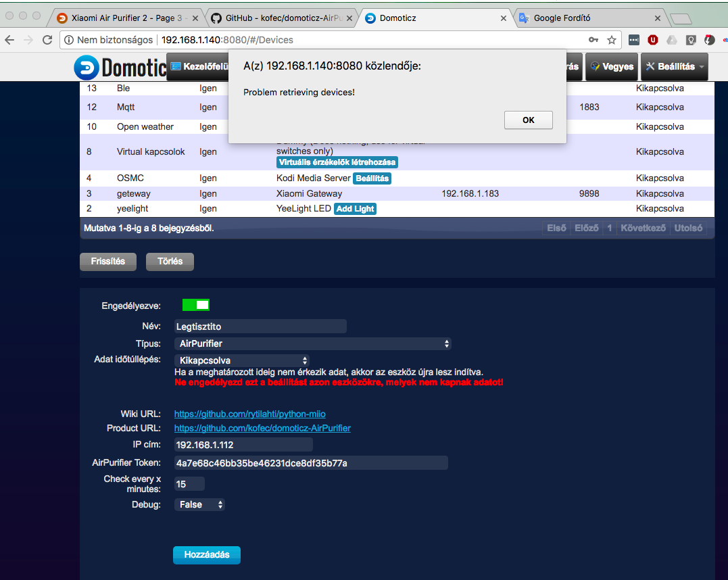
Task: Dismiss the alert with OK
Action: (529, 120)
